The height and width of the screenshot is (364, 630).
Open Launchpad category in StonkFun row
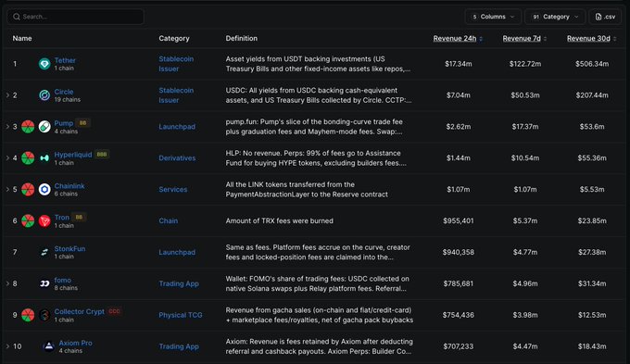(177, 252)
